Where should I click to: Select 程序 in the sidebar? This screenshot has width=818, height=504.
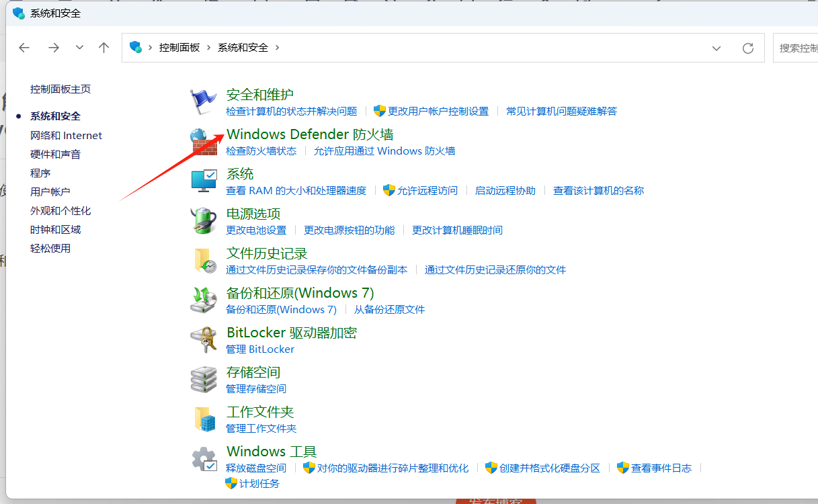(x=40, y=173)
